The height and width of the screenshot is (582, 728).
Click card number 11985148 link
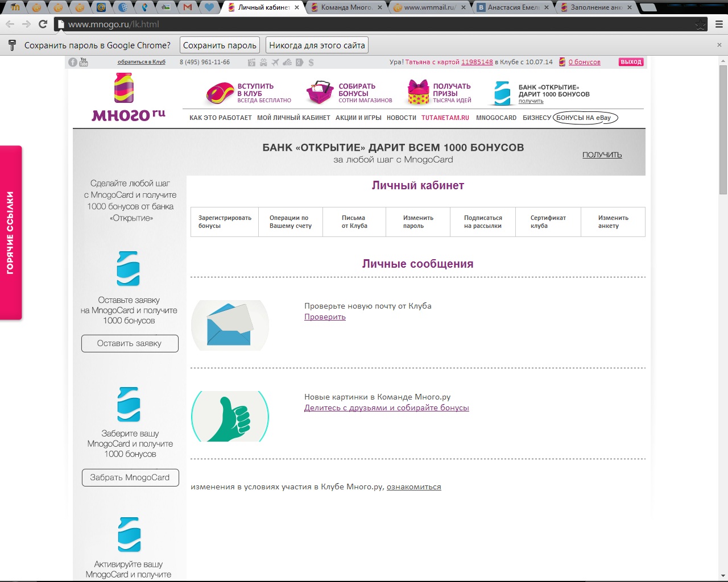pyautogui.click(x=477, y=62)
